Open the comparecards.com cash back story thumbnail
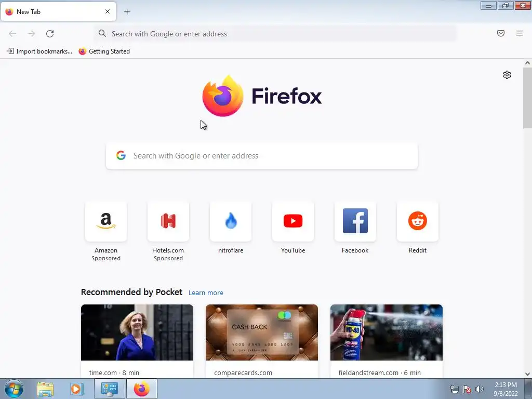 point(262,332)
